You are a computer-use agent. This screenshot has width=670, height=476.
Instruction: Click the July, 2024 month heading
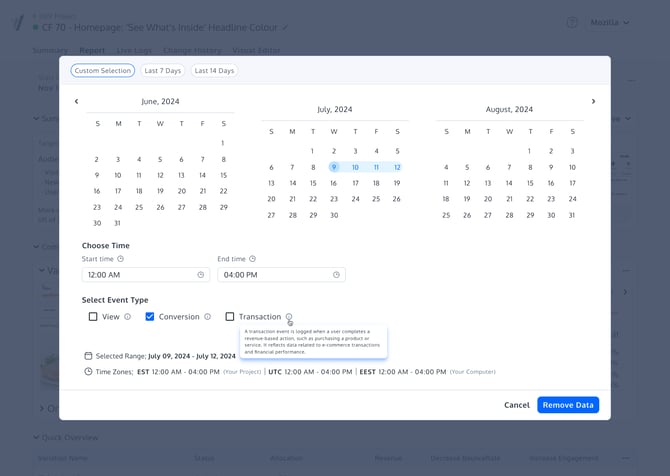pyautogui.click(x=335, y=109)
